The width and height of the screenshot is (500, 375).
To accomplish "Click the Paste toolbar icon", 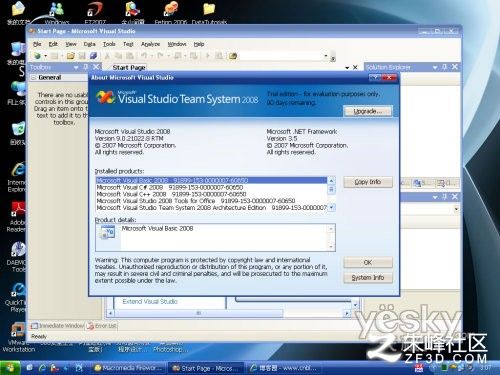I will [130, 56].
